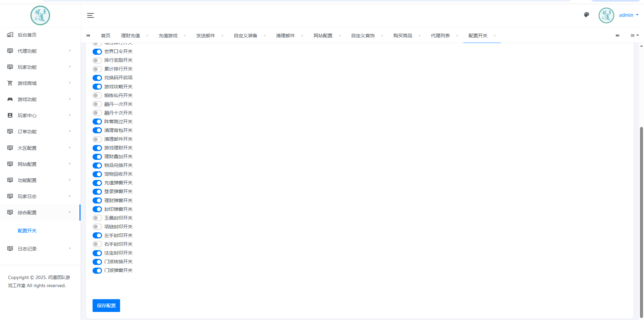Click the 玩家中心 user icon
The width and height of the screenshot is (644, 320).
10,116
